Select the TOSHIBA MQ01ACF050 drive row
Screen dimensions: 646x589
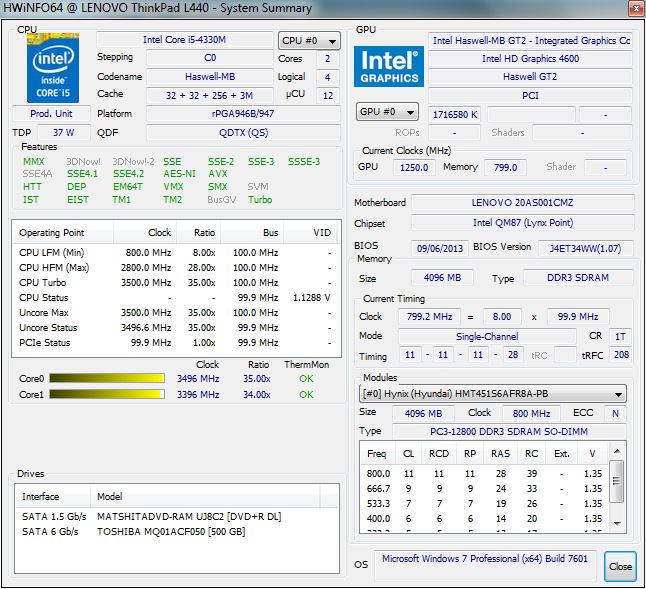(x=176, y=532)
